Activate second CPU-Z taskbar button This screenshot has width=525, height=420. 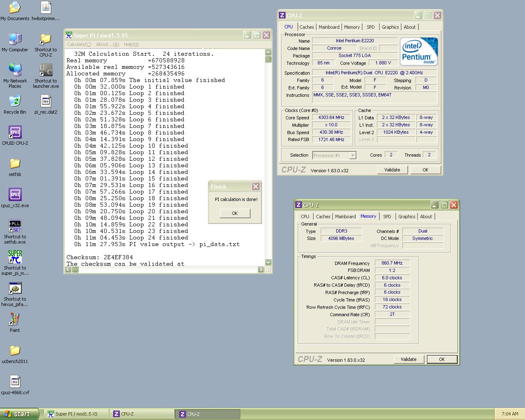tap(208, 414)
